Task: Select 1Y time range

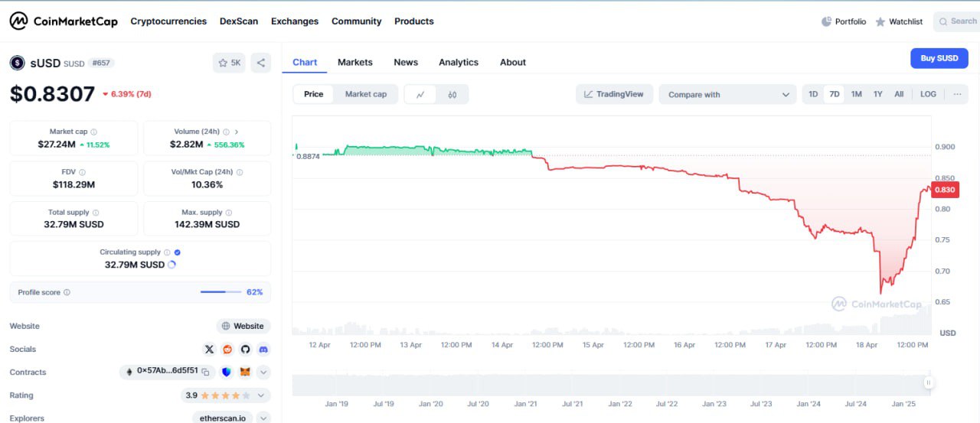Action: (878, 94)
